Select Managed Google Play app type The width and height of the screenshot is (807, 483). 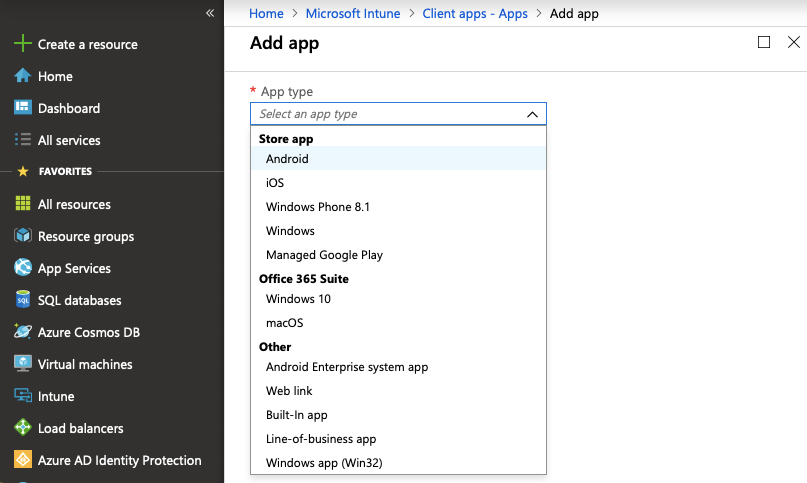[x=398, y=254]
